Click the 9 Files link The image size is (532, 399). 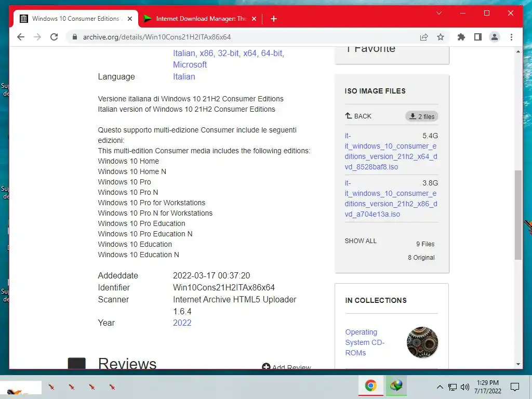coord(425,244)
